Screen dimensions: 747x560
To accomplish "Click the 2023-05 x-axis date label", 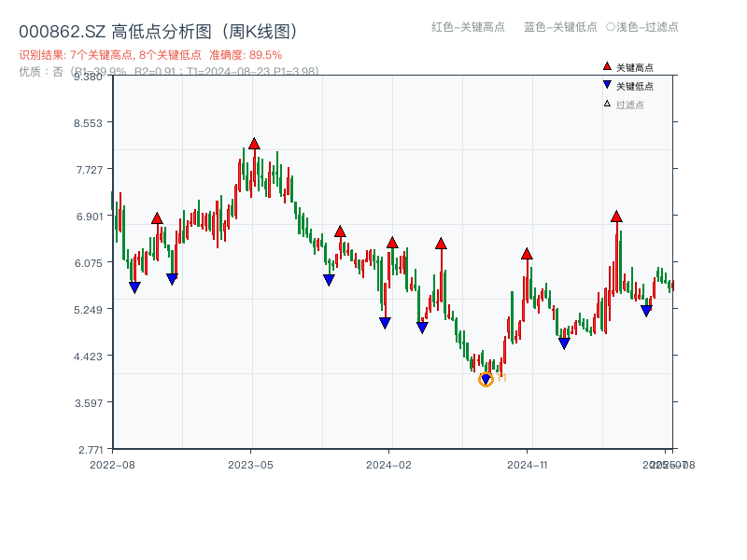I will [250, 465].
